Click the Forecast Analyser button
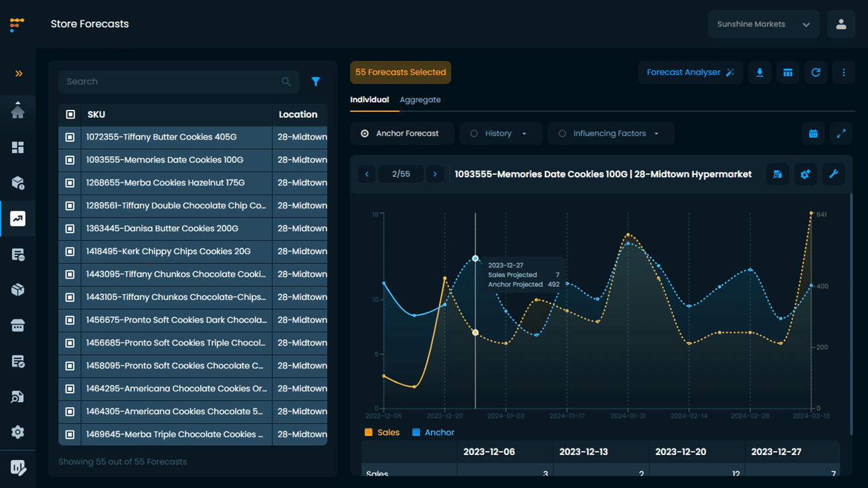The image size is (868, 488). [690, 72]
